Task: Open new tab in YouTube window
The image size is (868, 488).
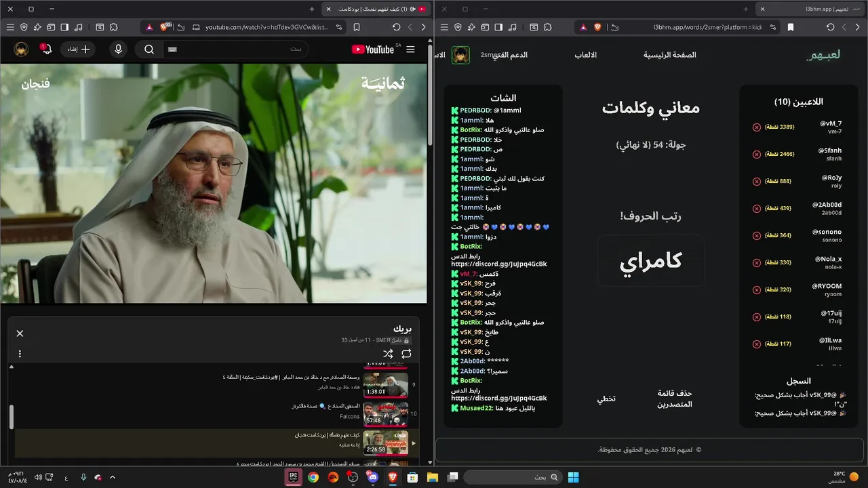Action: coord(312,9)
